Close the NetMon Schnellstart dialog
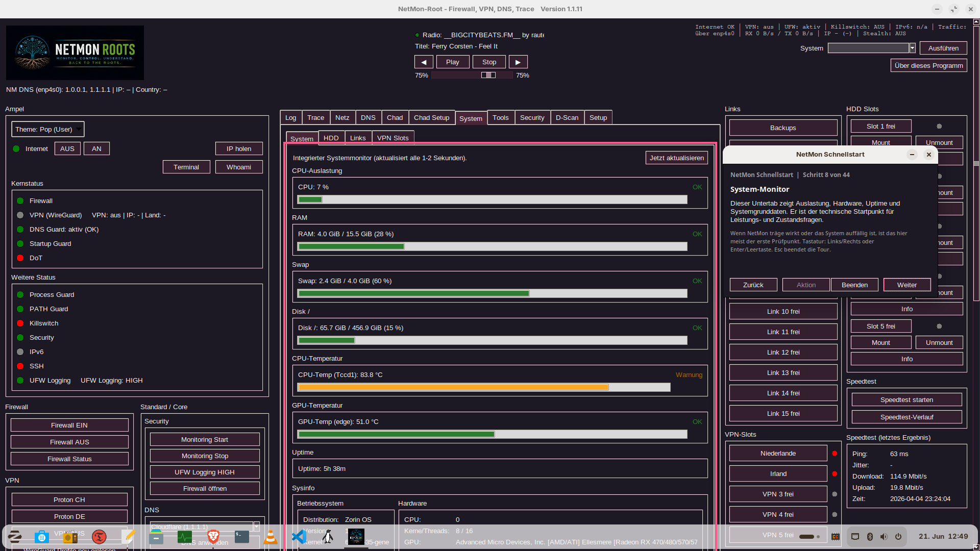980x551 pixels. pos(929,155)
